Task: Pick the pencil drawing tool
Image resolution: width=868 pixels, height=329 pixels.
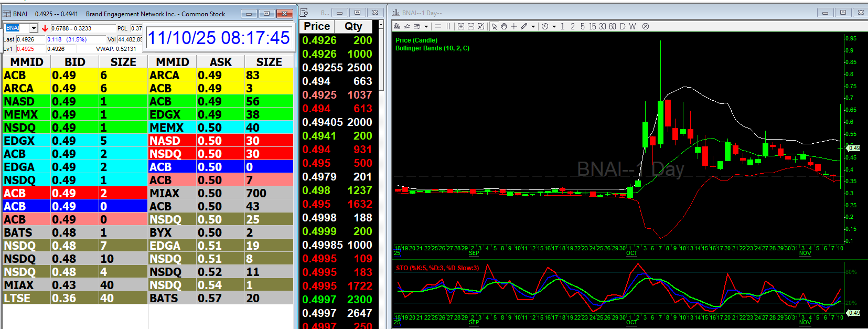Action: click(524, 26)
